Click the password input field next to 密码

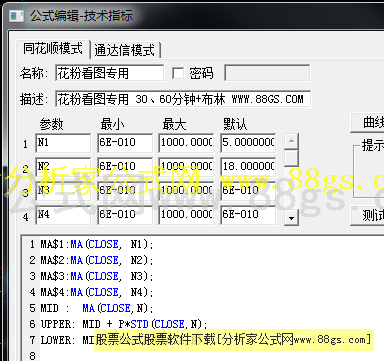[x=267, y=73]
